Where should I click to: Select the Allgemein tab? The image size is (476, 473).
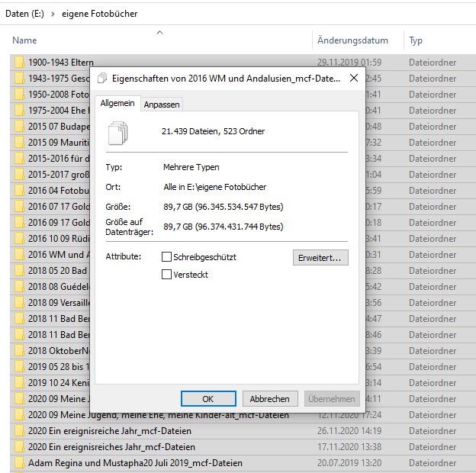(117, 103)
